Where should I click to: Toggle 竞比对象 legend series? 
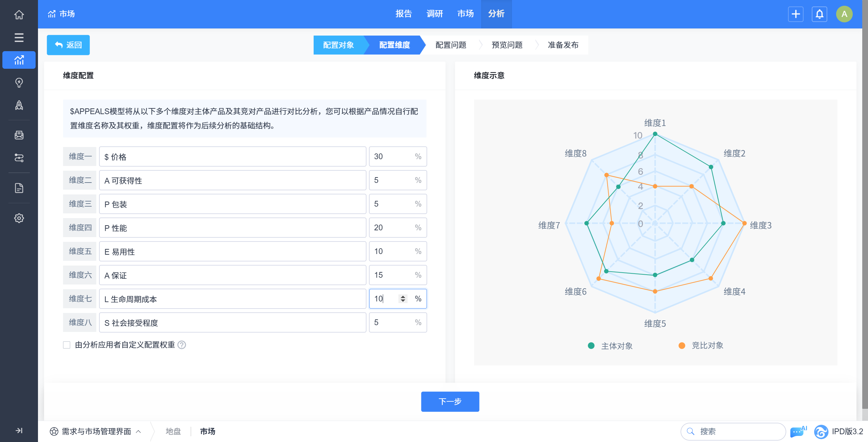click(x=701, y=345)
